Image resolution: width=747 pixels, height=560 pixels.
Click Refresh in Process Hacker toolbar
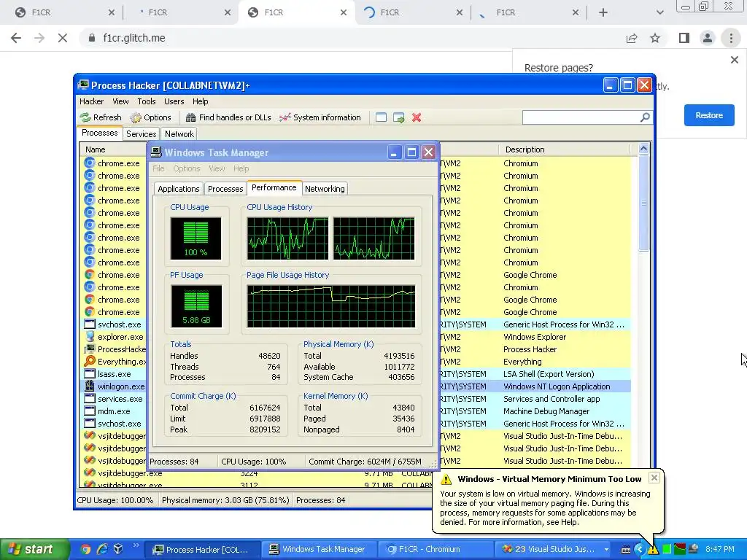click(x=101, y=117)
